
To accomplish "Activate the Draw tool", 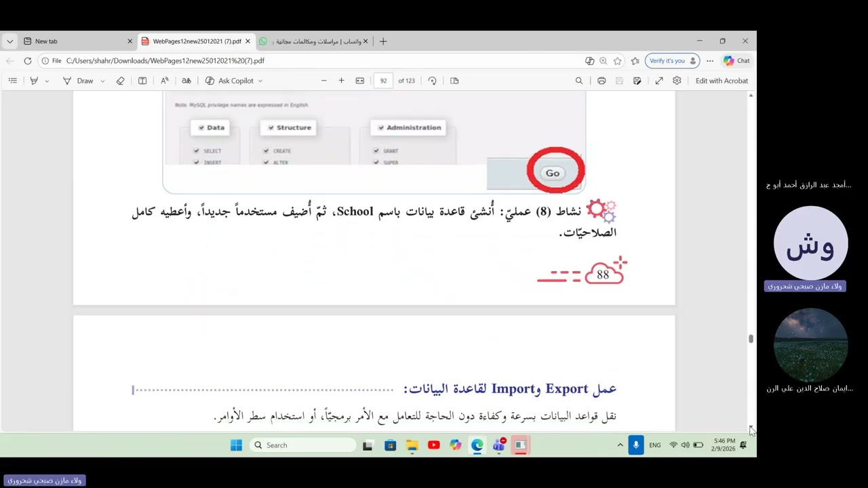I will click(x=79, y=81).
